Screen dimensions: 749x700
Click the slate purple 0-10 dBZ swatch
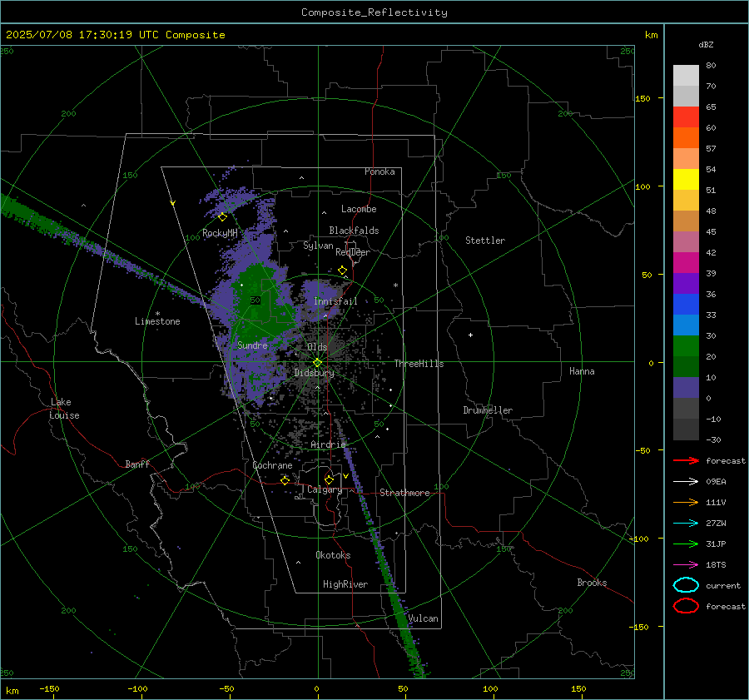(686, 388)
